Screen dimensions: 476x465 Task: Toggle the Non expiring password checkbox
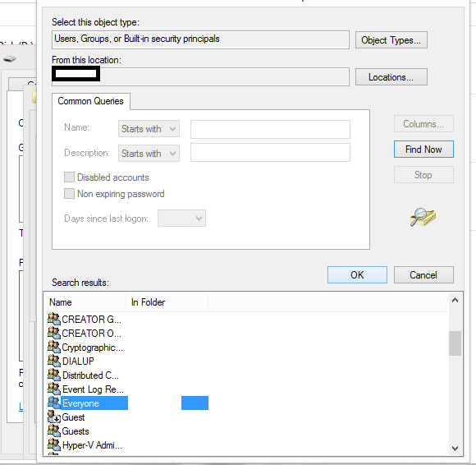[69, 193]
